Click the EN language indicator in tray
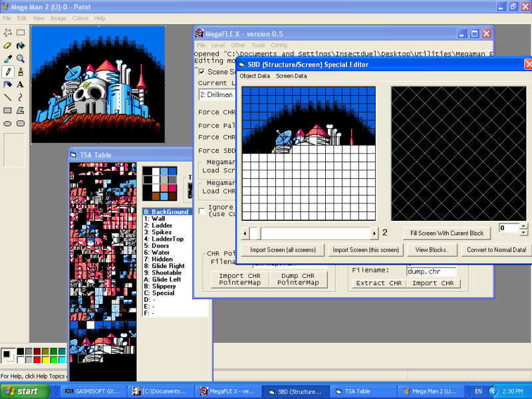This screenshot has width=532, height=399. click(x=478, y=391)
